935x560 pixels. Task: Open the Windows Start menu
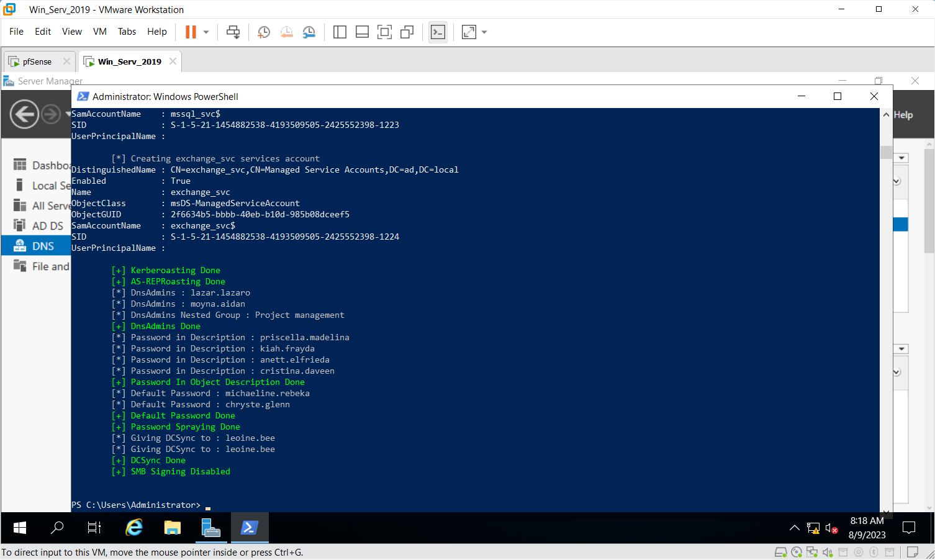click(x=20, y=528)
